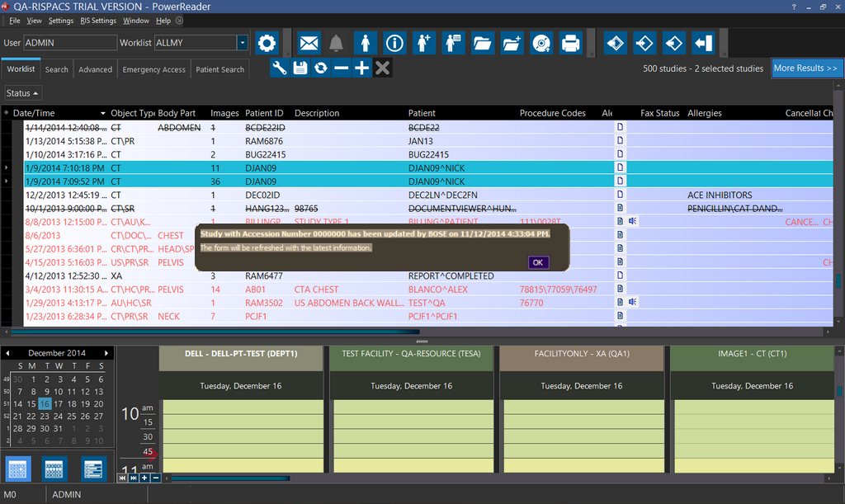Go to next month in the calendar
845x504 pixels.
(106, 353)
